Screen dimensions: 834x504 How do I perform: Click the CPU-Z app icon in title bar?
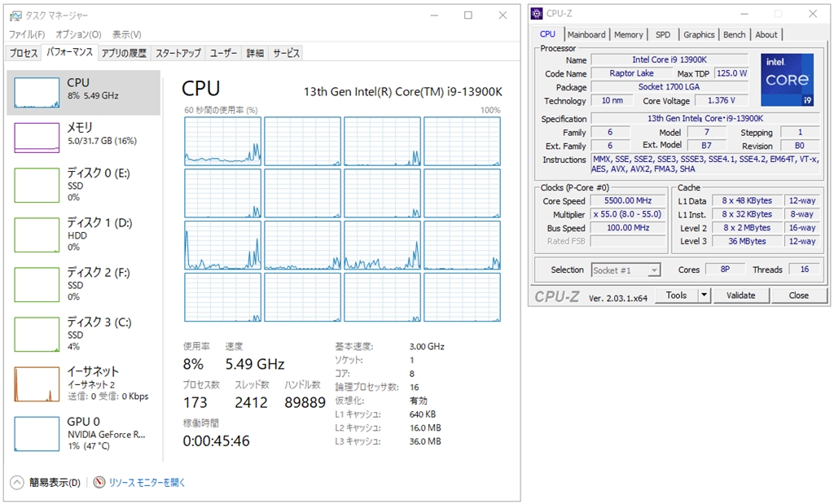[538, 14]
